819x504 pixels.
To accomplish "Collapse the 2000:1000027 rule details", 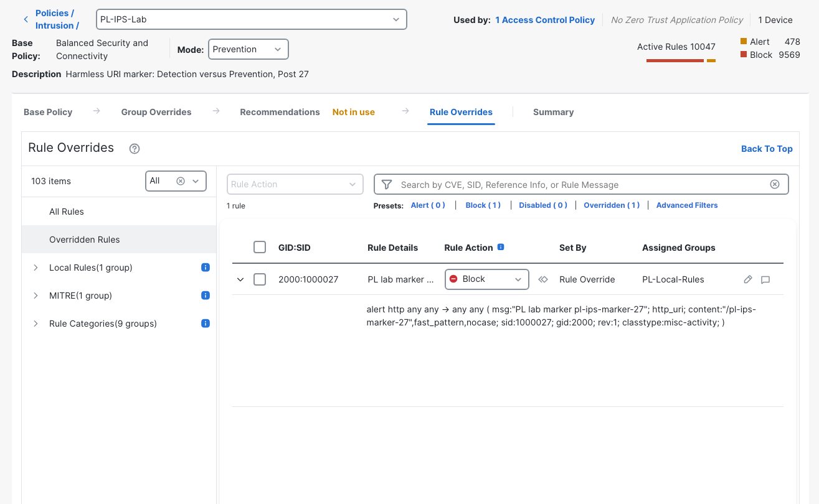I will [x=240, y=279].
